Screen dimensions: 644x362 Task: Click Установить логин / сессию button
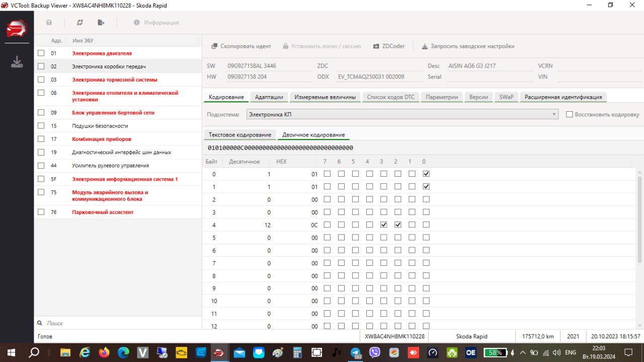pyautogui.click(x=321, y=46)
